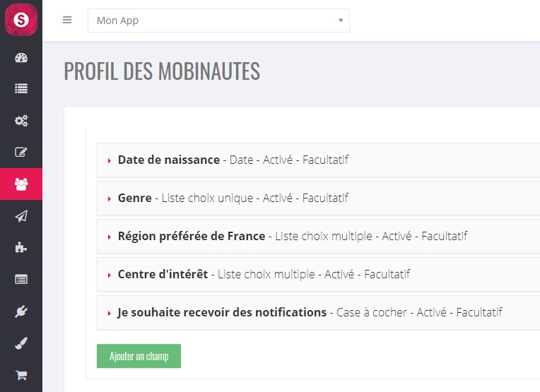The height and width of the screenshot is (392, 540).
Task: Toggle the hamburger menu button
Action: [x=67, y=20]
